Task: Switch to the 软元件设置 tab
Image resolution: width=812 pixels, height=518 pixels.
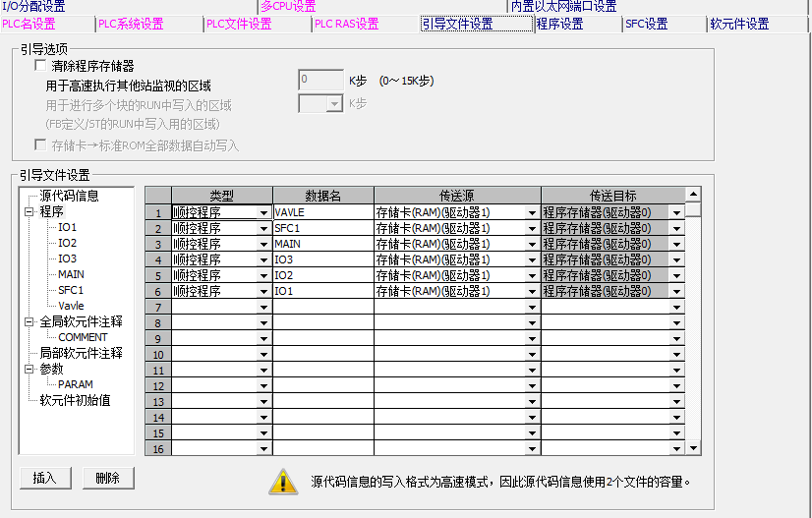Action: (739, 24)
